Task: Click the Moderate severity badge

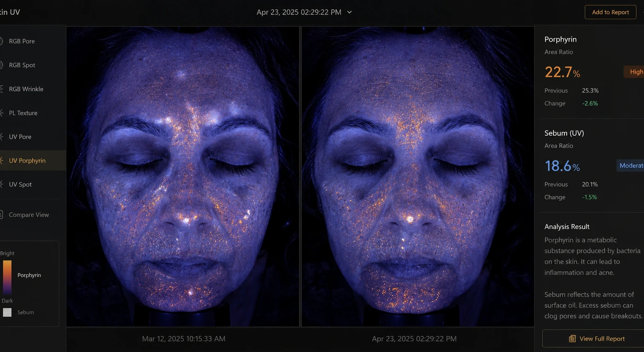Action: [x=631, y=166]
